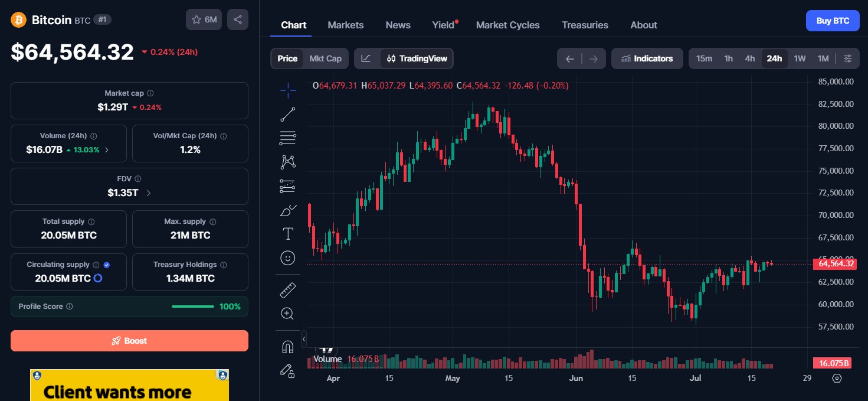Viewport: 868px width, 401px height.
Task: Show FDV info icon
Action: 137,179
